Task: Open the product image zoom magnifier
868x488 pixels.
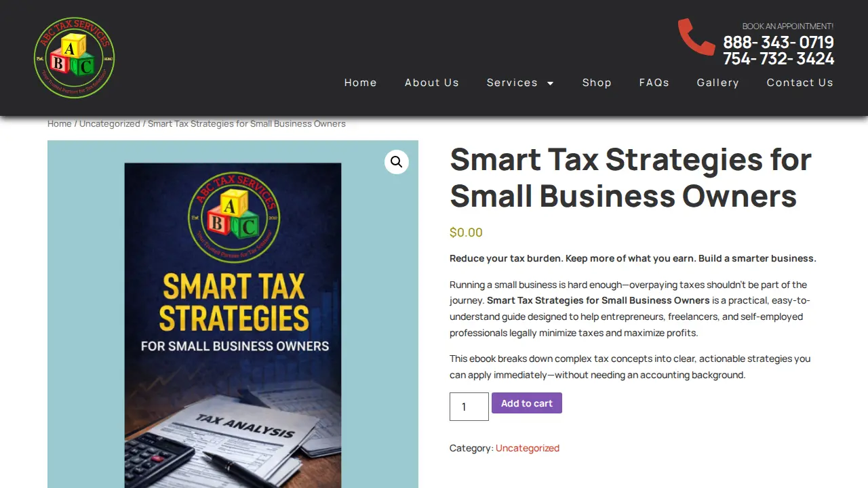Action: [x=397, y=162]
